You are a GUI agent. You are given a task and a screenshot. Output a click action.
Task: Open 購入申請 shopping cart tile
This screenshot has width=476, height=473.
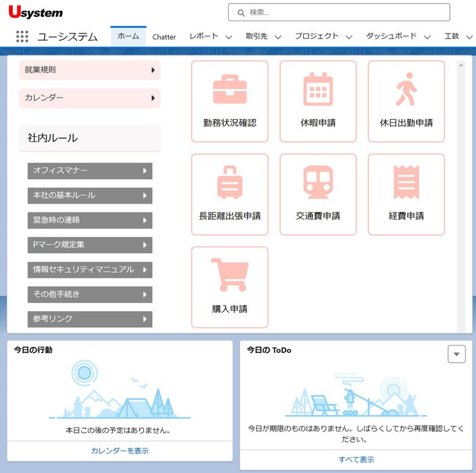(x=230, y=287)
